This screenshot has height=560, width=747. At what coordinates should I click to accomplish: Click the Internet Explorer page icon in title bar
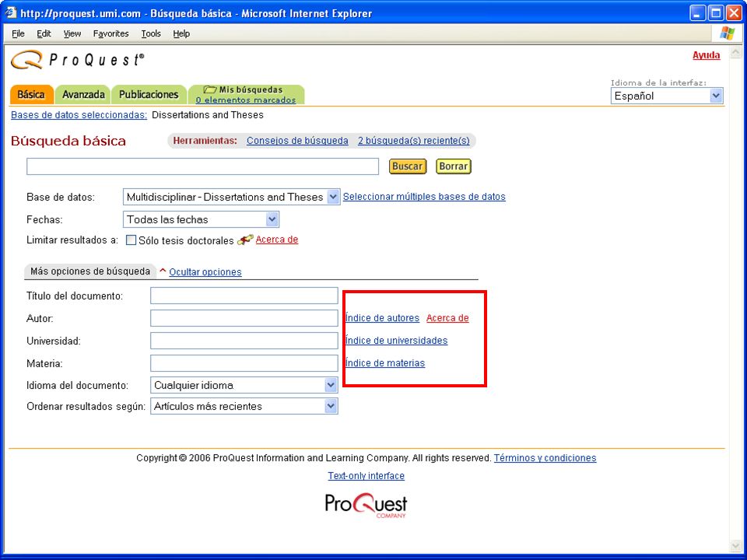point(11,13)
